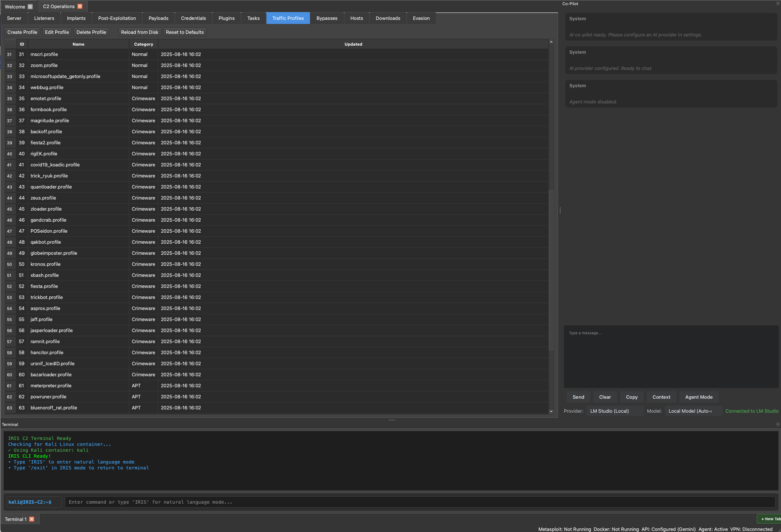This screenshot has width=781, height=532.
Task: Click Metasploit: Not Running status text
Action: pyautogui.click(x=565, y=529)
